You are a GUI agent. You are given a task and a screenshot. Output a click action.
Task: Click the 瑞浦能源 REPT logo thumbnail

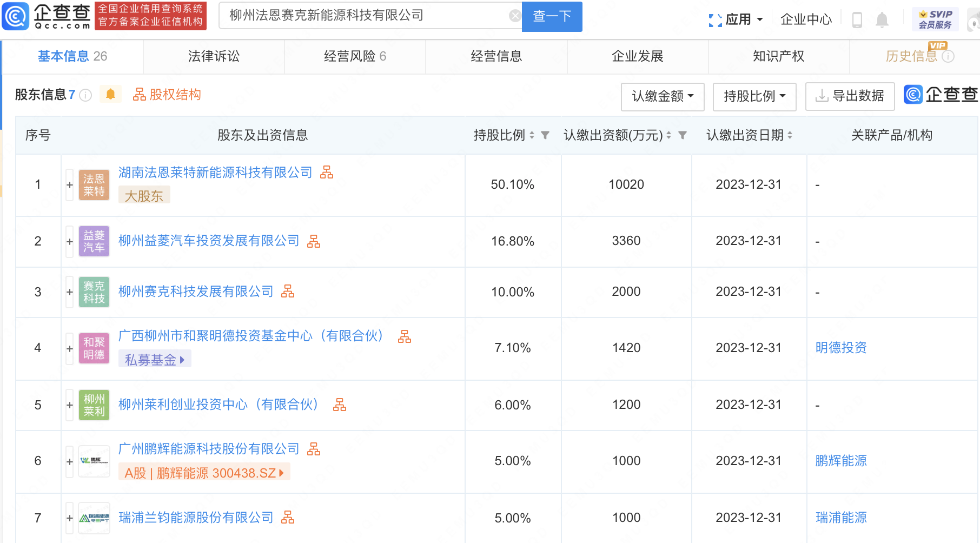[x=94, y=518]
